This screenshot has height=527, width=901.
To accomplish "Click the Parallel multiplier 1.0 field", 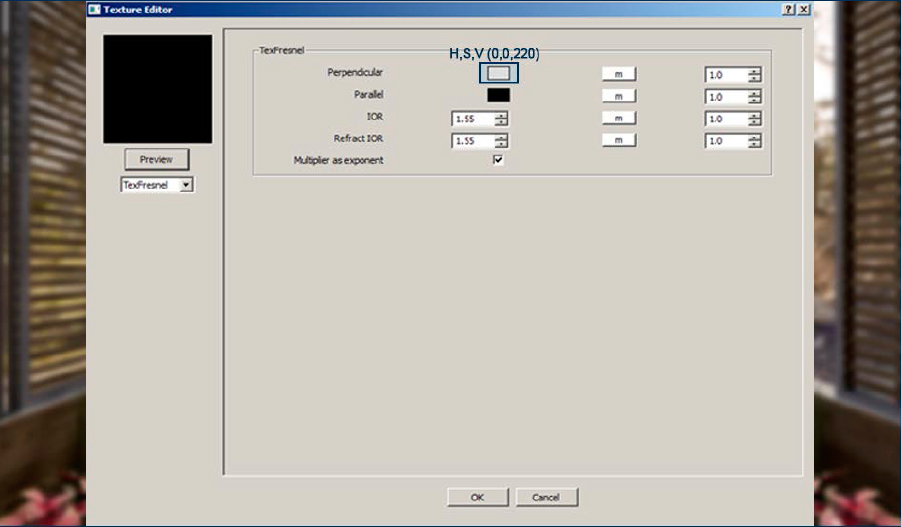I will coord(726,97).
